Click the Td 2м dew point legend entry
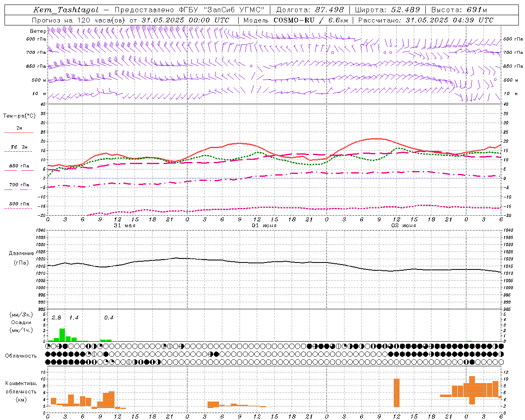The width and height of the screenshot is (525, 420). (x=19, y=147)
